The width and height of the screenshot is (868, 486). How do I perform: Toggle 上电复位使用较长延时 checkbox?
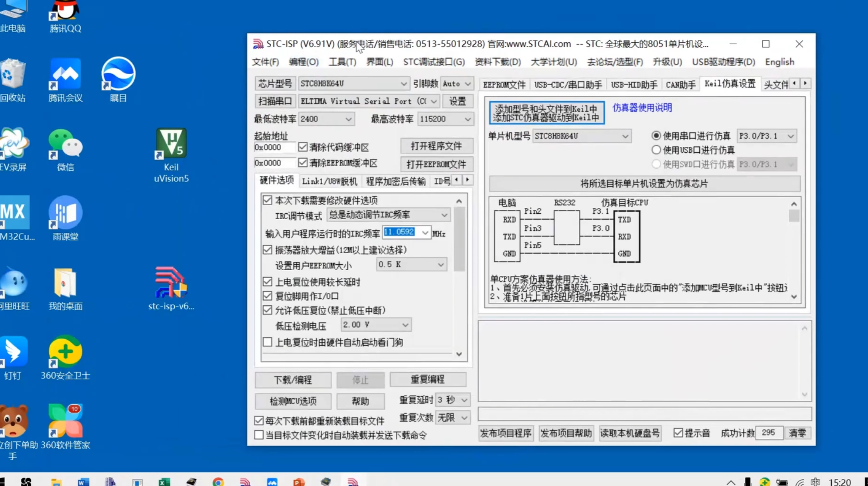[267, 282]
